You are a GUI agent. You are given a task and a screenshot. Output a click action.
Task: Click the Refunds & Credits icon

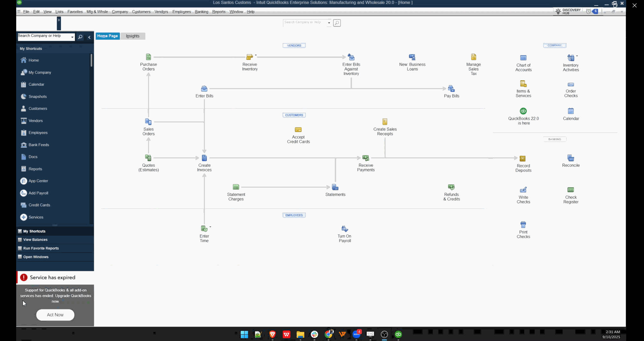[451, 187]
